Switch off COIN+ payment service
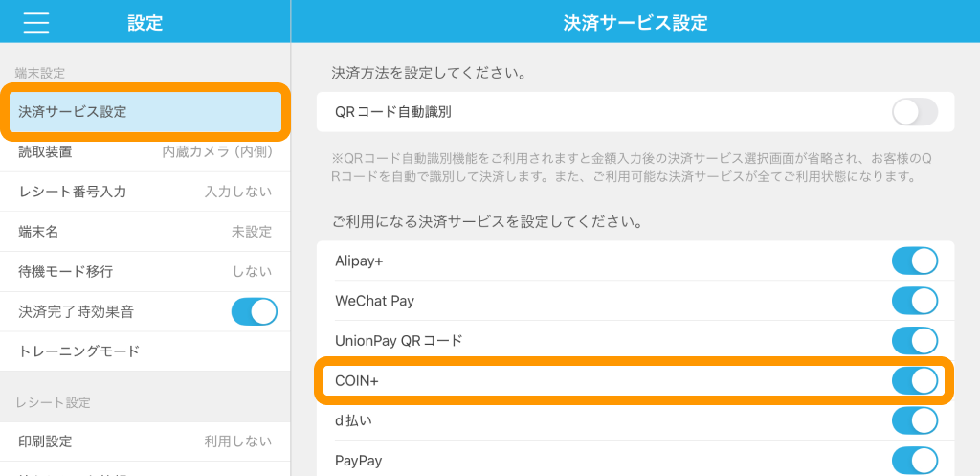 point(914,381)
